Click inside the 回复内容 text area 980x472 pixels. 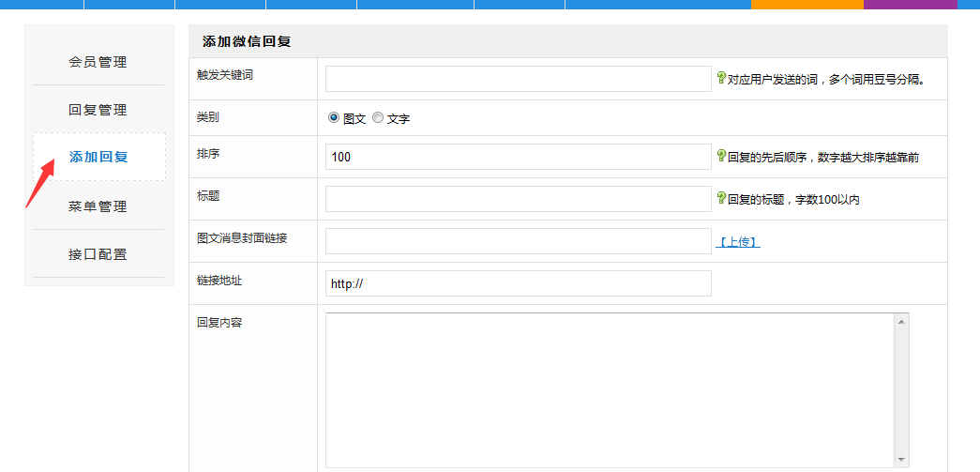610,389
